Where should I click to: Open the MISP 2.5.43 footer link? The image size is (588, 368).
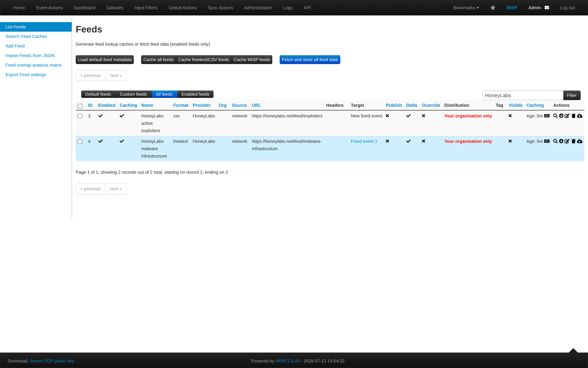[x=287, y=361]
